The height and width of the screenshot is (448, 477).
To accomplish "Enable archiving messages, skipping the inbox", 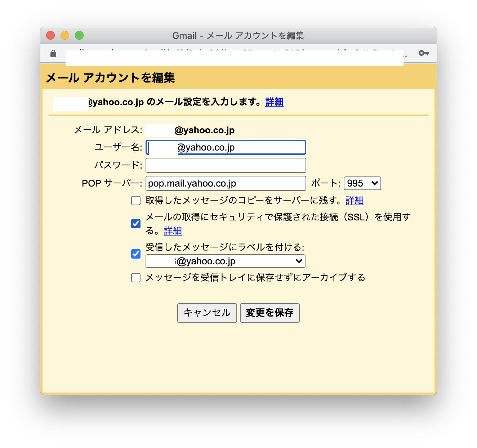I will (x=136, y=278).
